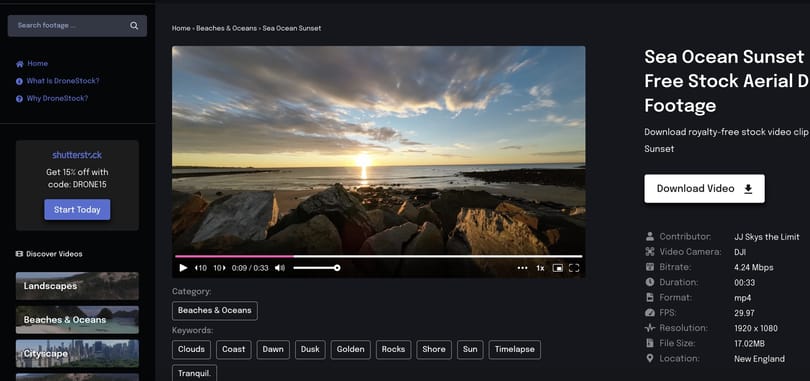The width and height of the screenshot is (810, 381).
Task: Rewind the video 10 seconds
Action: (x=200, y=268)
